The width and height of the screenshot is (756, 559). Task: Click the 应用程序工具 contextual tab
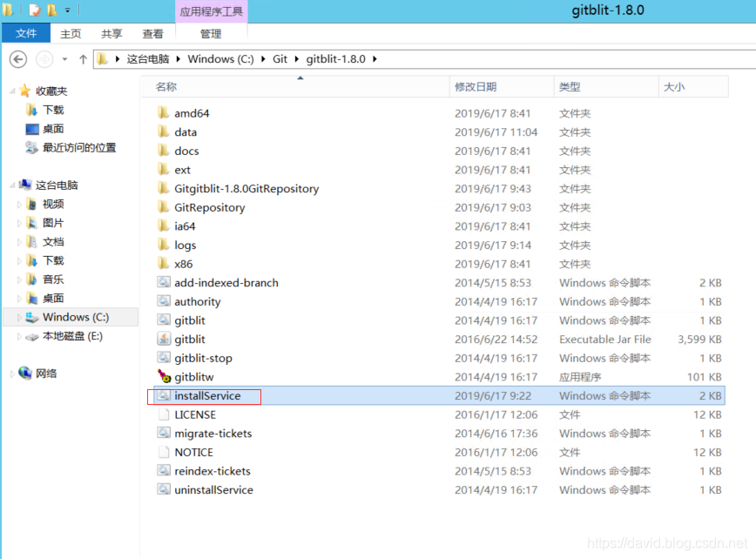[211, 11]
